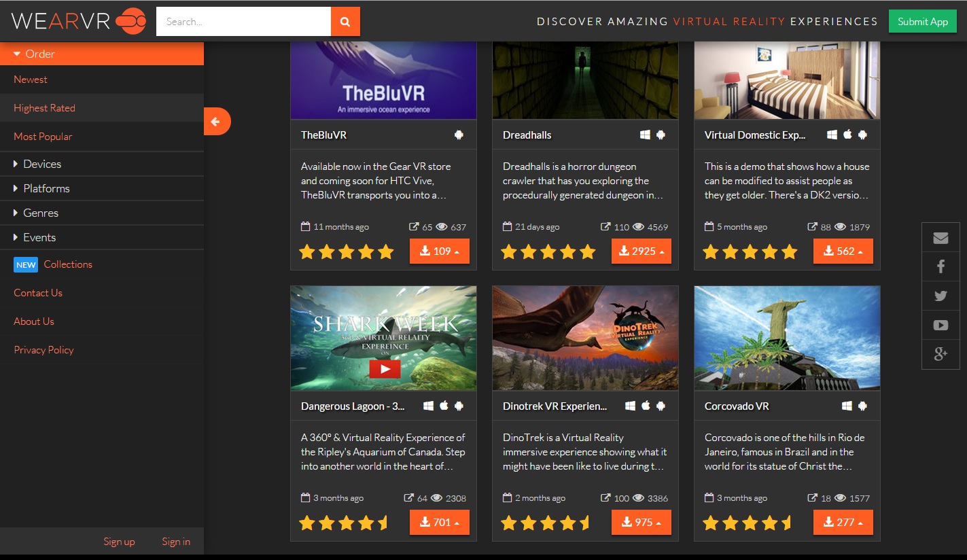Click the orange search magnifier button
967x560 pixels.
pos(345,22)
